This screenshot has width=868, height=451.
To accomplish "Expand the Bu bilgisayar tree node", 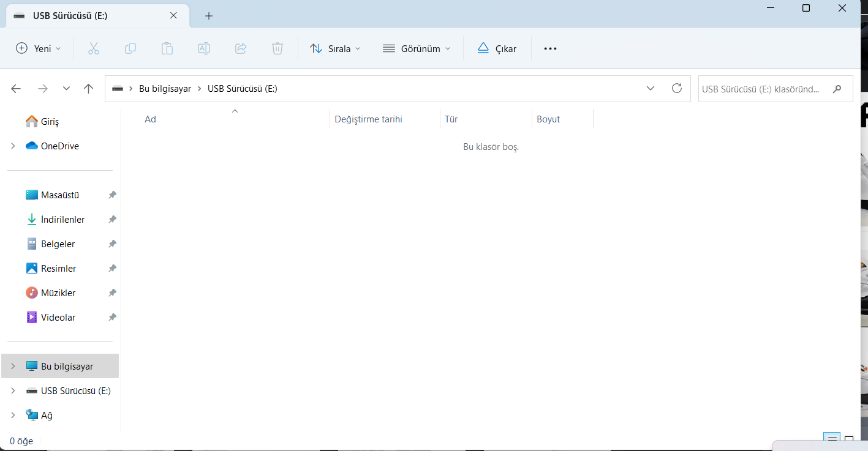I will click(x=13, y=367).
